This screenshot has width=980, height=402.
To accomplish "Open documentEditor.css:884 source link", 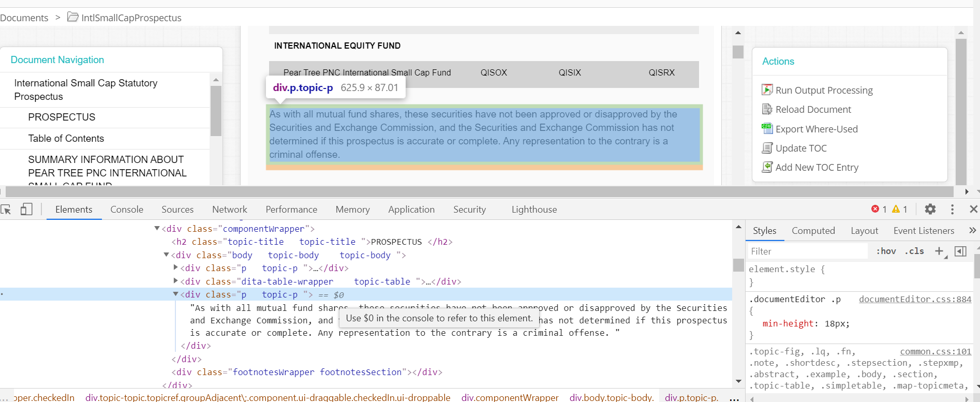I will [915, 299].
